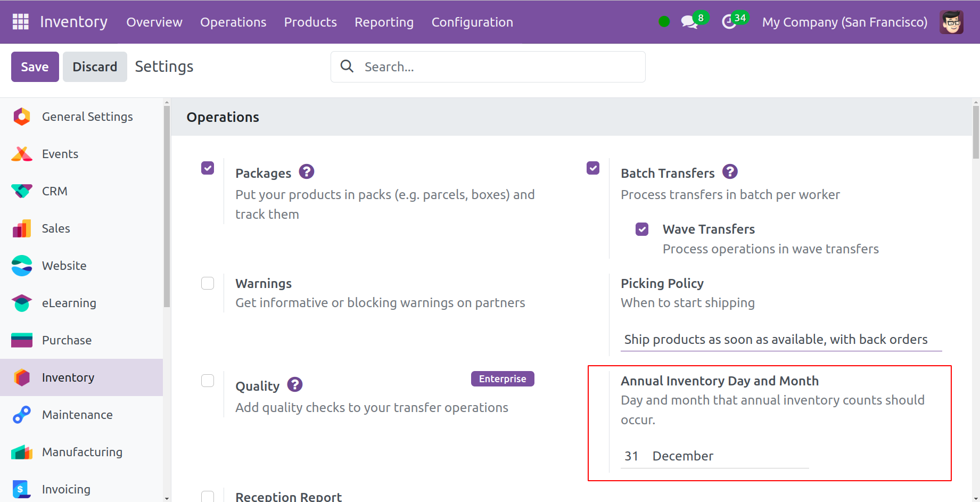The image size is (980, 502).
Task: Enable the Warnings checkbox
Action: pos(208,283)
